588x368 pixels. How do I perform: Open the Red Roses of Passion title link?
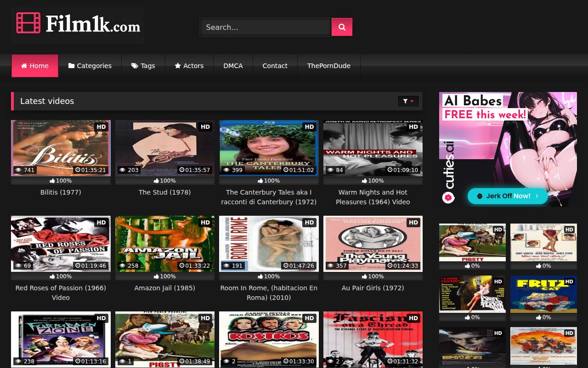pyautogui.click(x=61, y=293)
